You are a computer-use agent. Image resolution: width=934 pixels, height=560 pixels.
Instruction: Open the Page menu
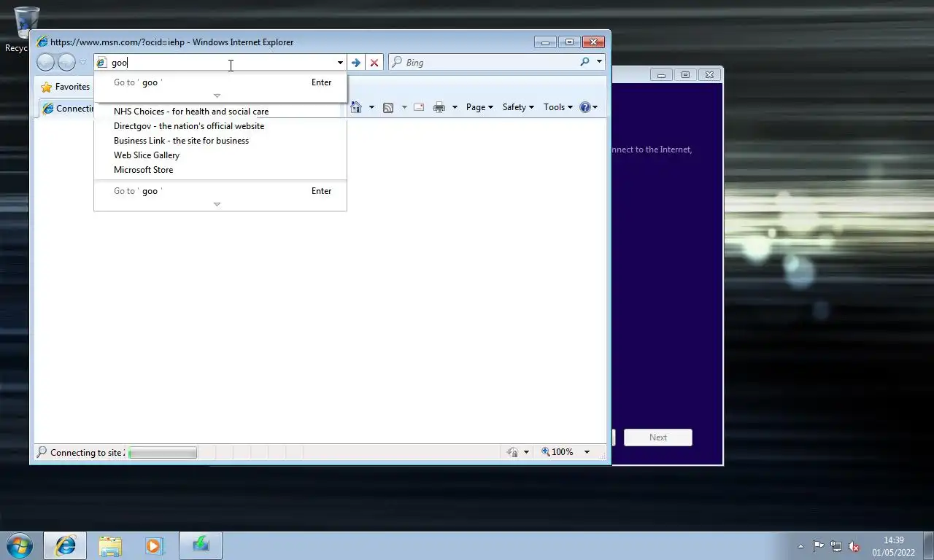pos(479,107)
